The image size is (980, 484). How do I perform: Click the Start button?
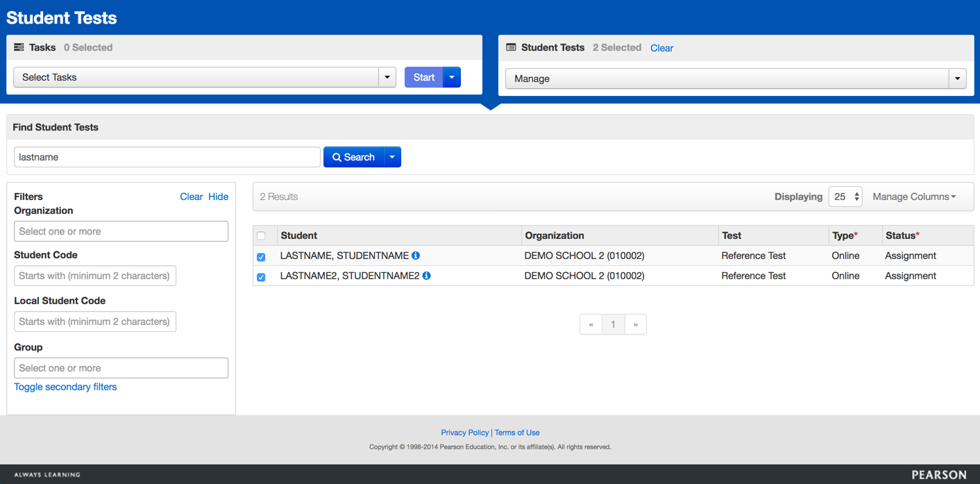pos(423,77)
